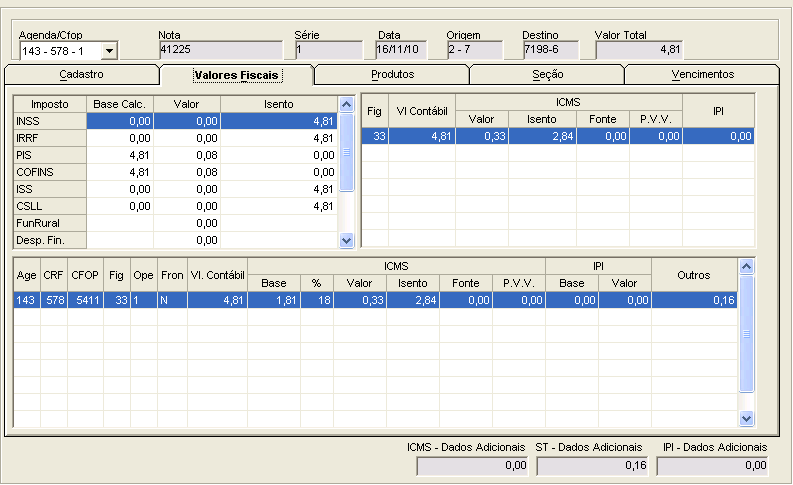Click taxes table scroll up arrow
Viewport: 793px width, 485px height.
(x=346, y=105)
